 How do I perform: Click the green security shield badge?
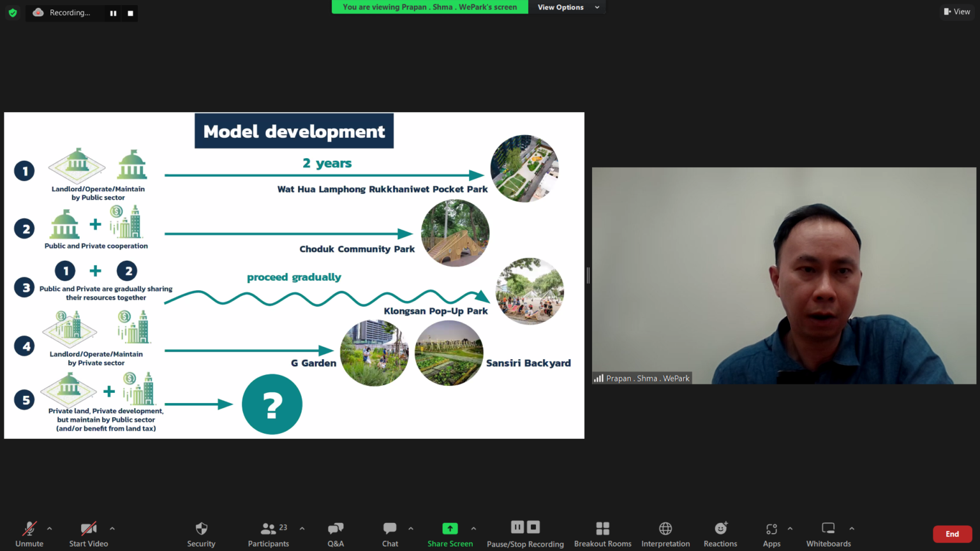[12, 13]
